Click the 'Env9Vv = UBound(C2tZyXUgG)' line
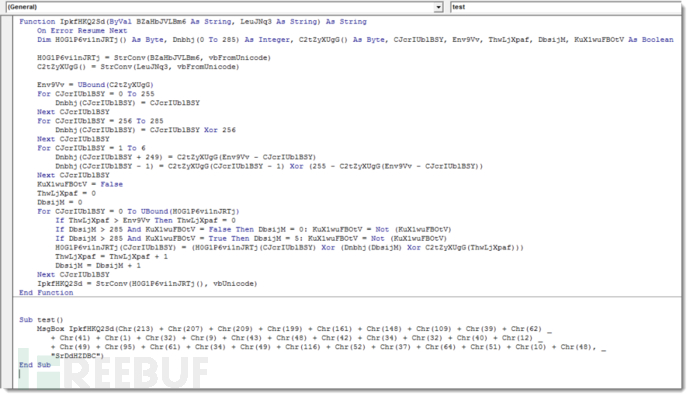 coord(95,85)
